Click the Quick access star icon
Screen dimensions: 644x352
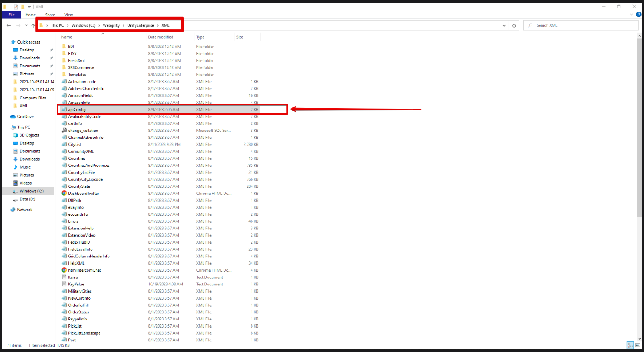click(x=13, y=42)
